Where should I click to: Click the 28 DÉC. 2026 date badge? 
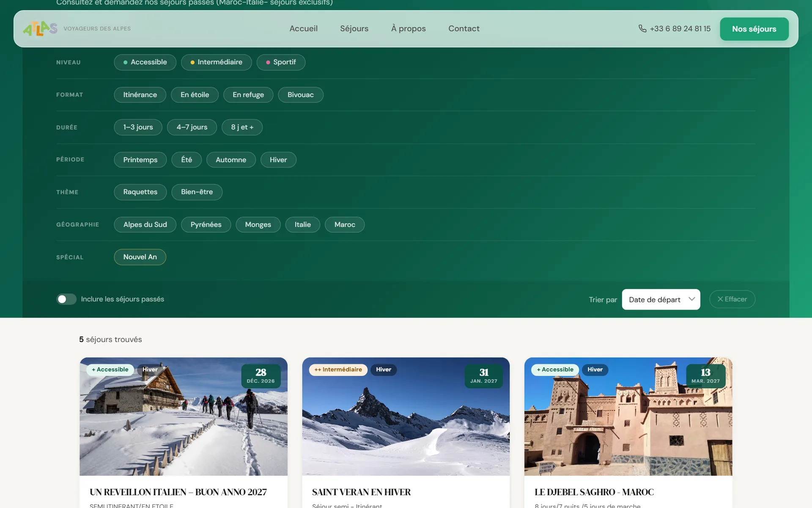(261, 376)
